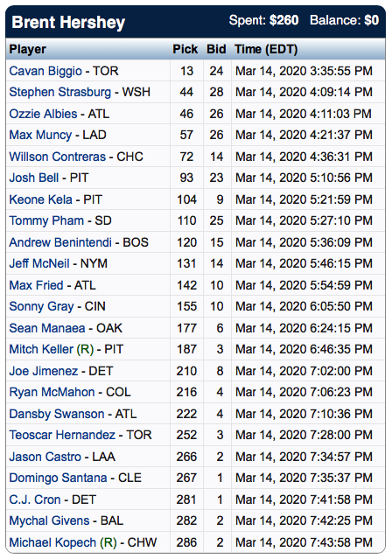Screen dimensions: 392x559
Task: Click Josh Bell player link
Action: [x=34, y=178]
